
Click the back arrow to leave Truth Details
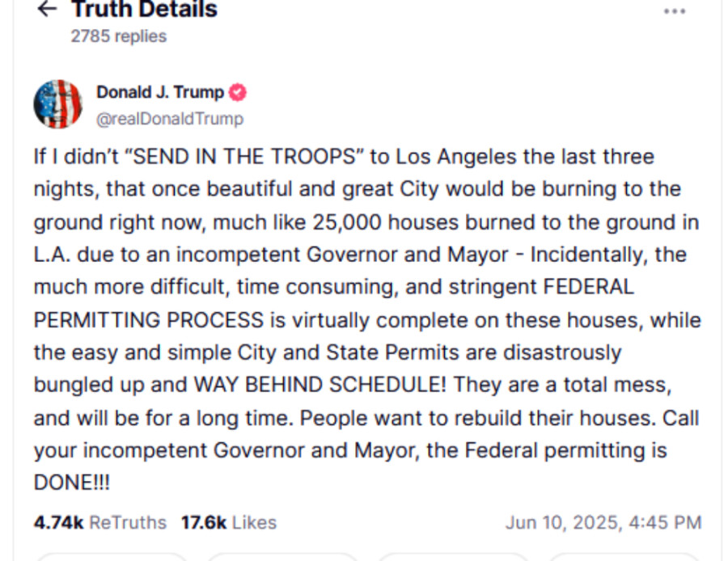pyautogui.click(x=46, y=11)
